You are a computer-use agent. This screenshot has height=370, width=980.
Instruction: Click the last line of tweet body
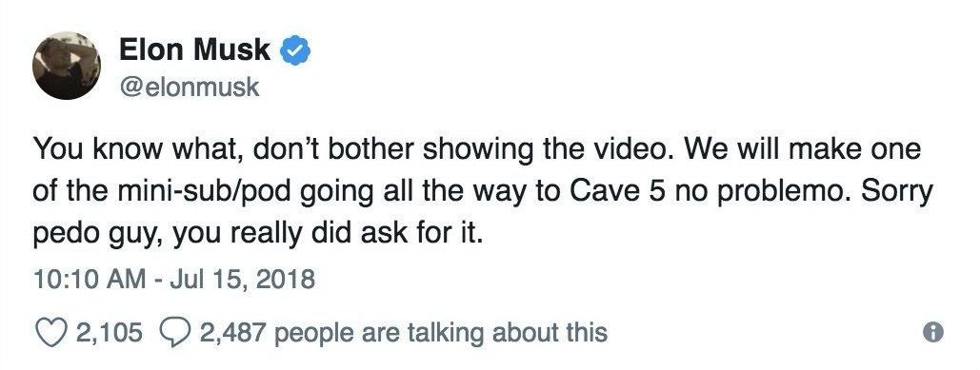click(x=257, y=234)
